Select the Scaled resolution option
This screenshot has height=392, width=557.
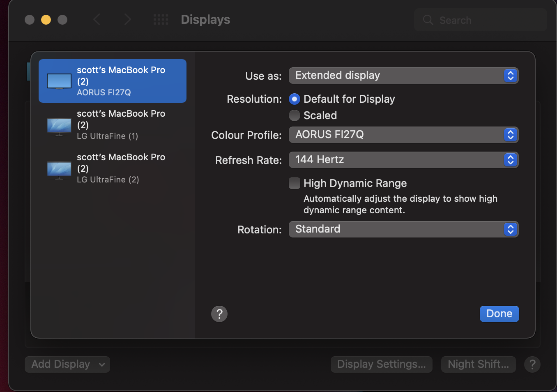(295, 115)
